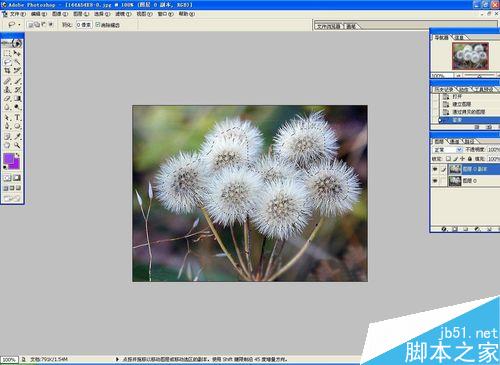Viewport: 500px width, 365px height.
Task: Select the Type (T) tool
Action: (17, 118)
